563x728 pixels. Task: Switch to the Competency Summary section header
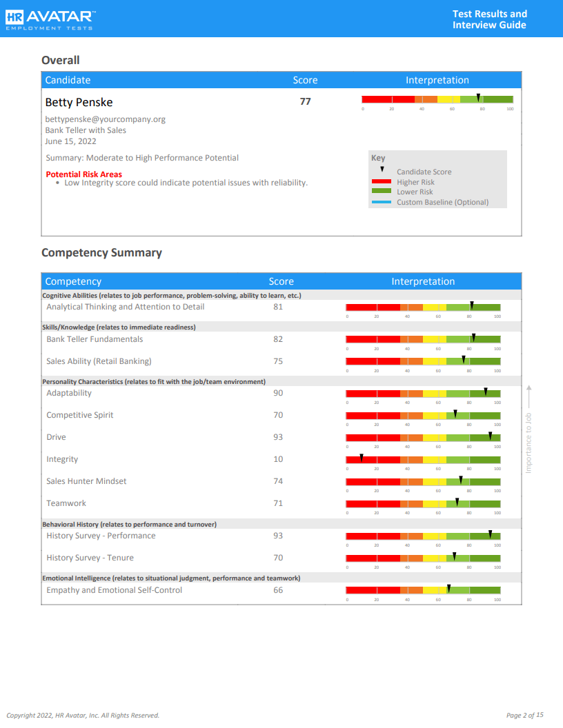102,253
